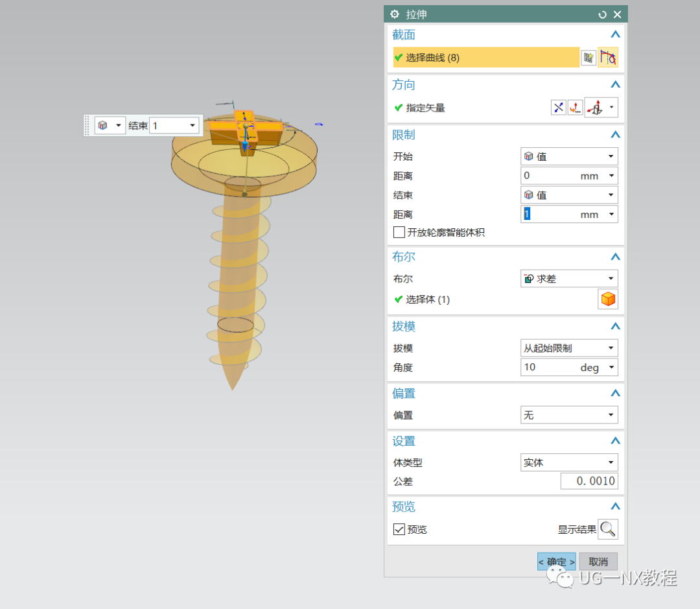Image resolution: width=700 pixels, height=609 pixels.
Task: Open the 开始 limit type dropdown
Action: (x=569, y=156)
